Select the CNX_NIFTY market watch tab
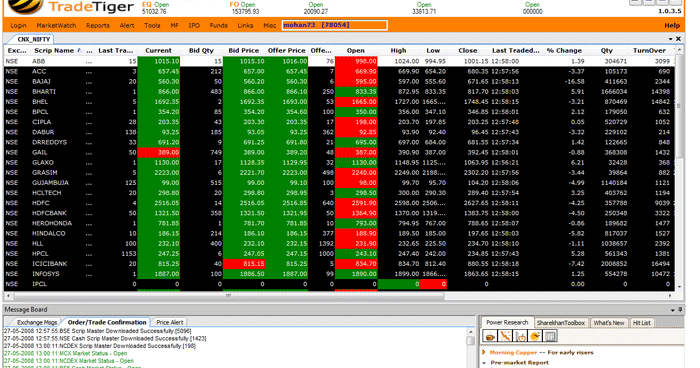The height and width of the screenshot is (368, 700). pos(33,39)
